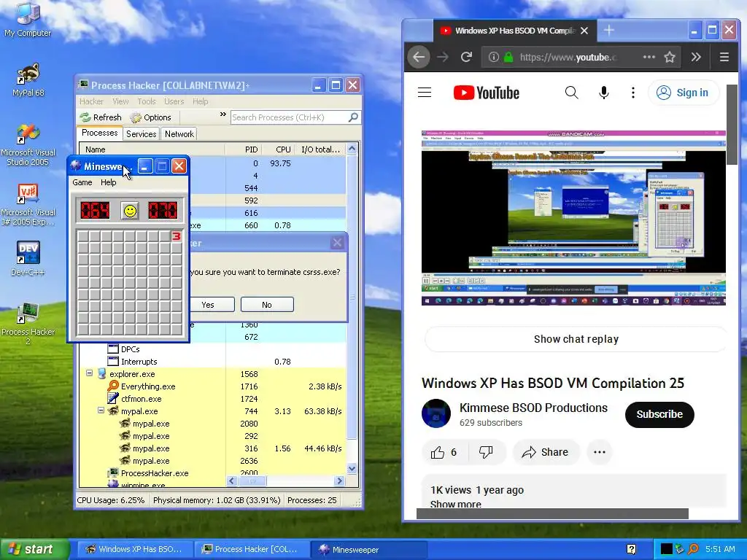Click the Minesweeper smiley face button
747x560 pixels.
coord(130,211)
